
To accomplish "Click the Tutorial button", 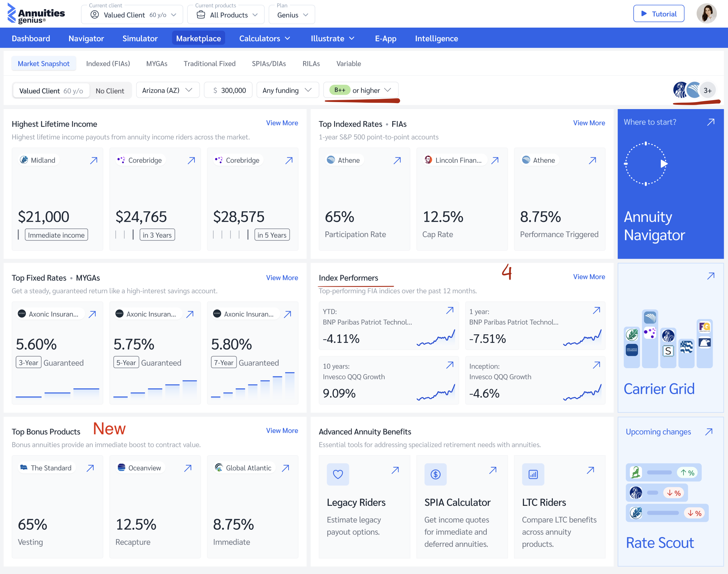I will (x=659, y=14).
